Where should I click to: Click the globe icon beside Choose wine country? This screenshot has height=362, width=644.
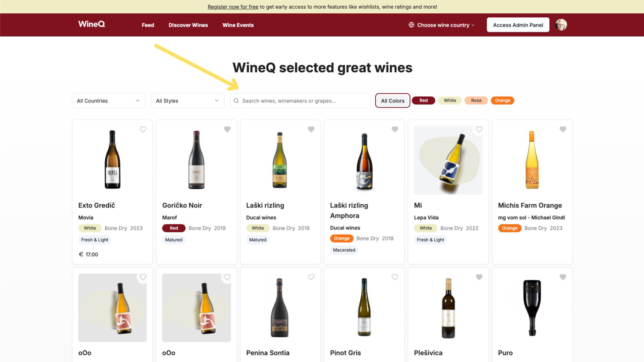click(411, 25)
